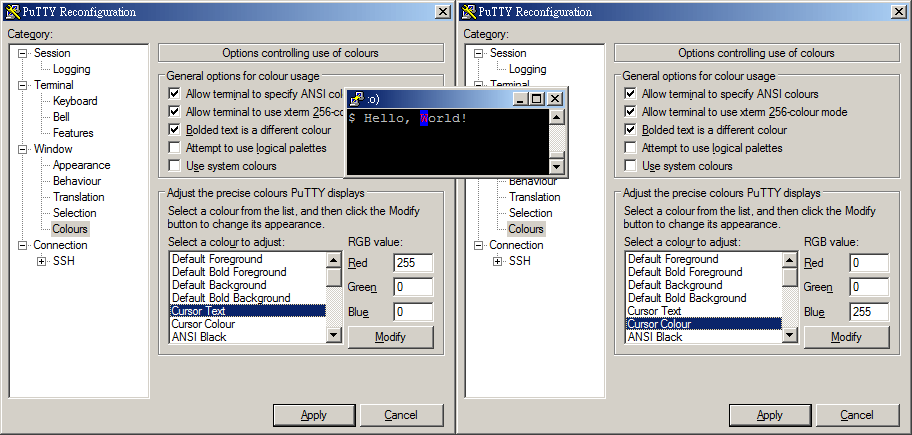Viewport: 912px width, 435px height.
Task: Select Default Bold Foreground in left colour list
Action: click(248, 272)
